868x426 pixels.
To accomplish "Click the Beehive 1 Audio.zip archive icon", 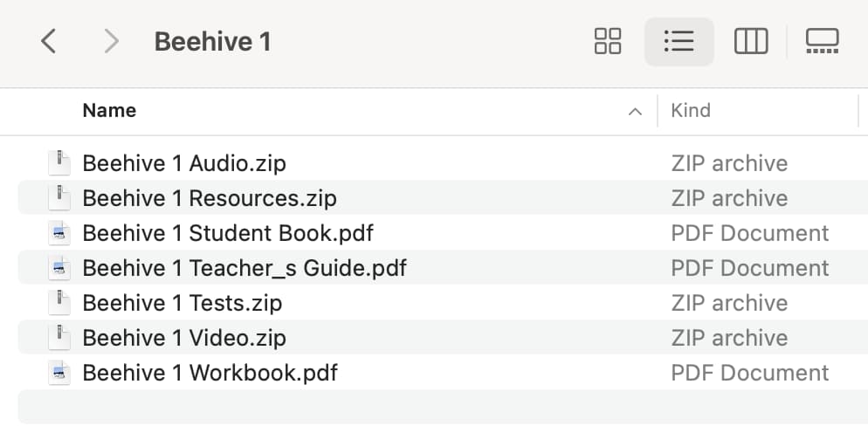I will [x=59, y=163].
